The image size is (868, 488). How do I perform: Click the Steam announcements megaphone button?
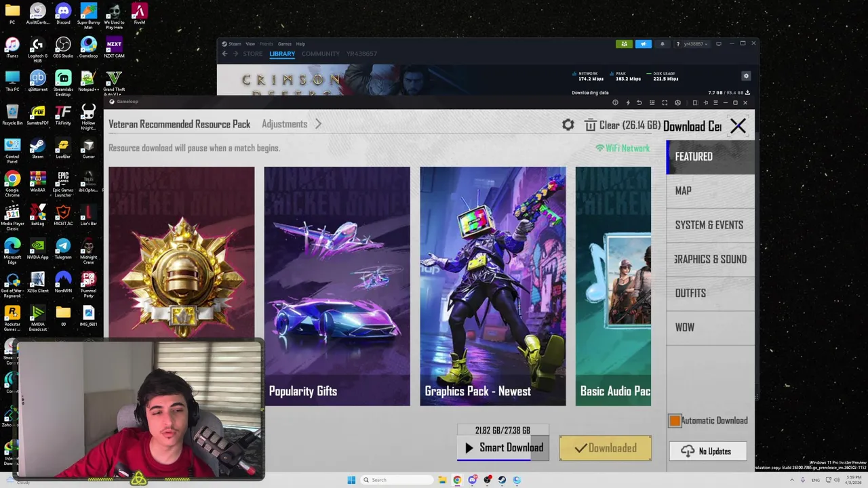tap(643, 44)
